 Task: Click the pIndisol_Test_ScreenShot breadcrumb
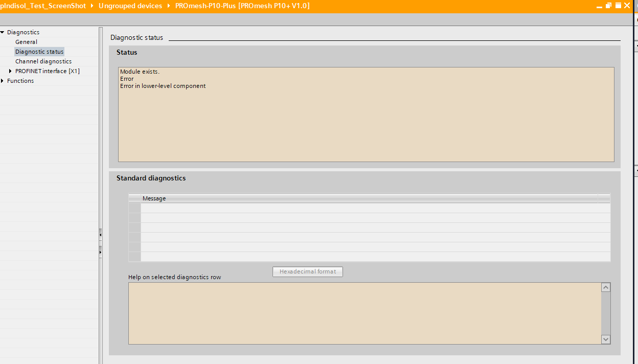[43, 6]
